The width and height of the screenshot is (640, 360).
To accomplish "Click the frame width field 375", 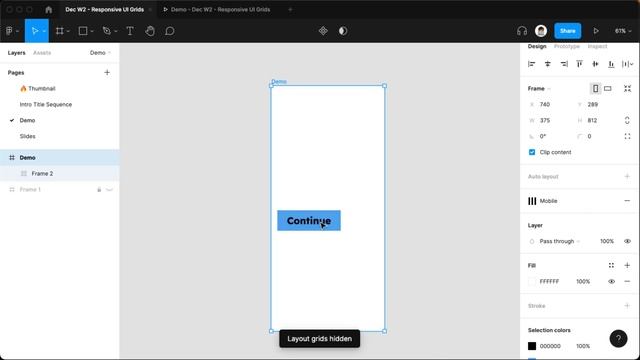I will point(550,120).
